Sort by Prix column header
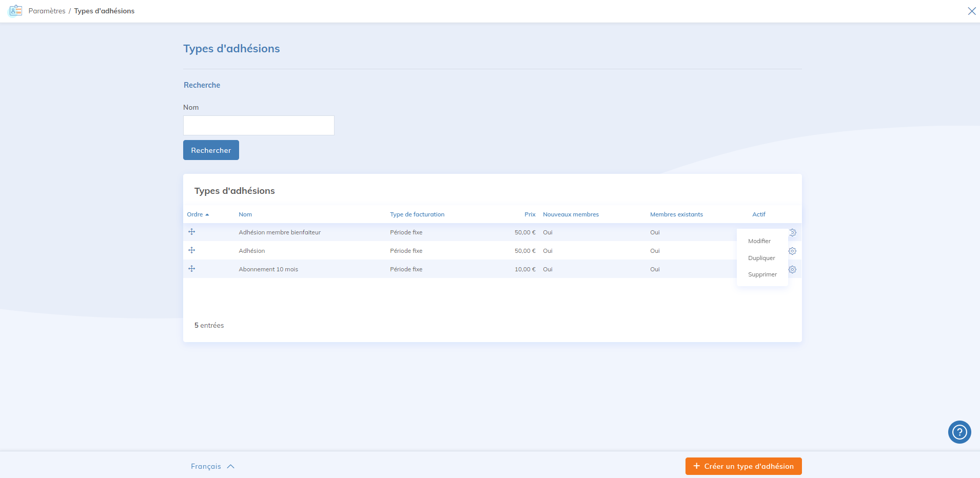Viewport: 980px width, 478px height. pos(530,214)
